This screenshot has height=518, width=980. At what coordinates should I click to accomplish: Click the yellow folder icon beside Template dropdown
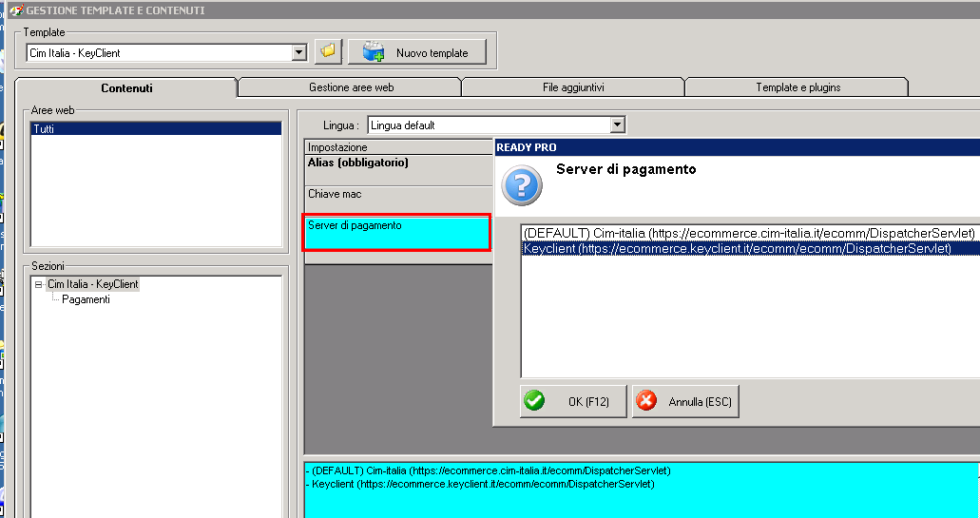(328, 52)
